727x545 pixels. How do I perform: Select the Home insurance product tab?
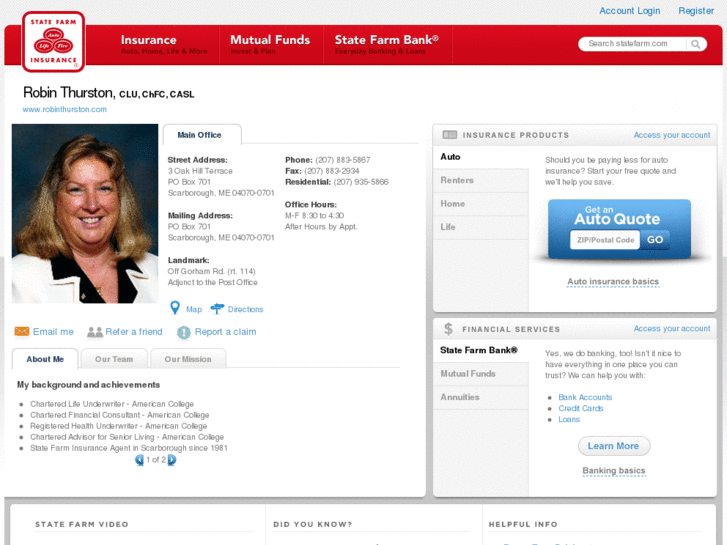[x=481, y=204]
